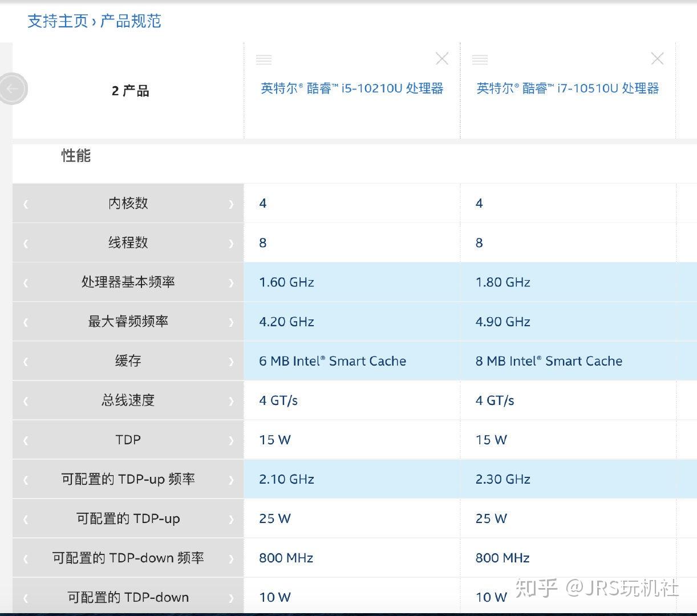Click right chevron beside 处理器基本频率
The image size is (697, 616).
point(231,282)
